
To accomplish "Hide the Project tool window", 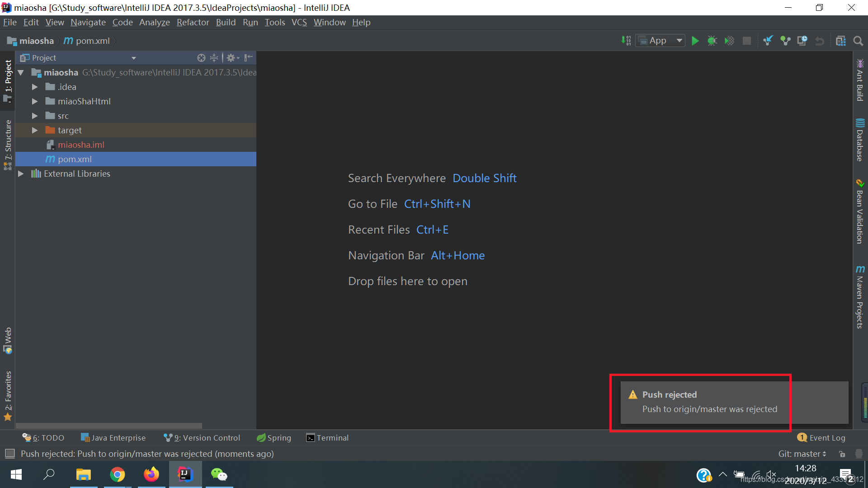I will tap(248, 57).
